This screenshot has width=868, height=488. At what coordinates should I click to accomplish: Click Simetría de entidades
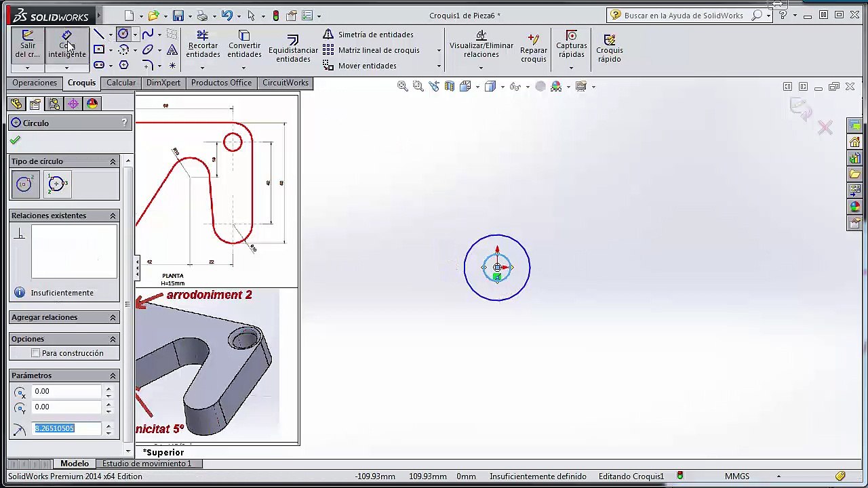pos(368,35)
